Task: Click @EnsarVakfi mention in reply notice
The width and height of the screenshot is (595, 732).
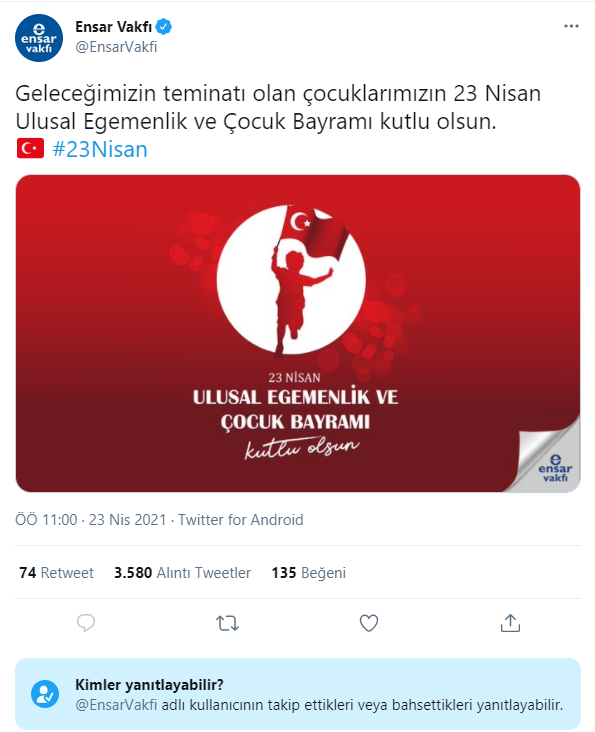Action: point(116,705)
